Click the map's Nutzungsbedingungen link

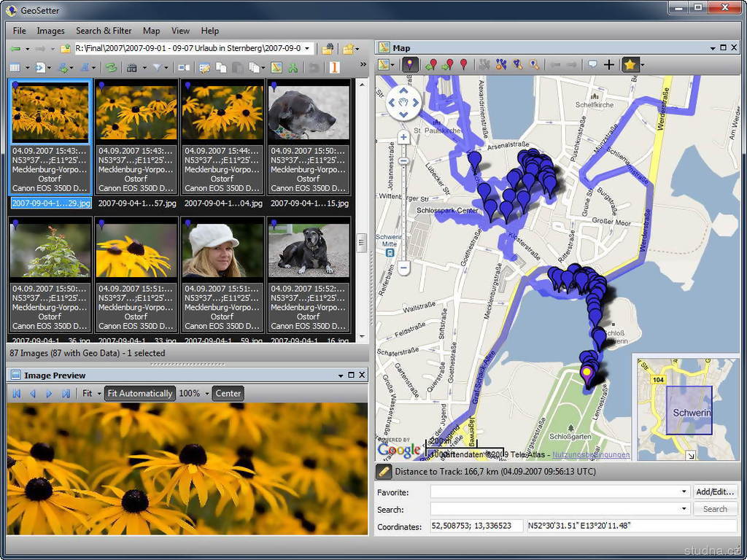[x=591, y=455]
